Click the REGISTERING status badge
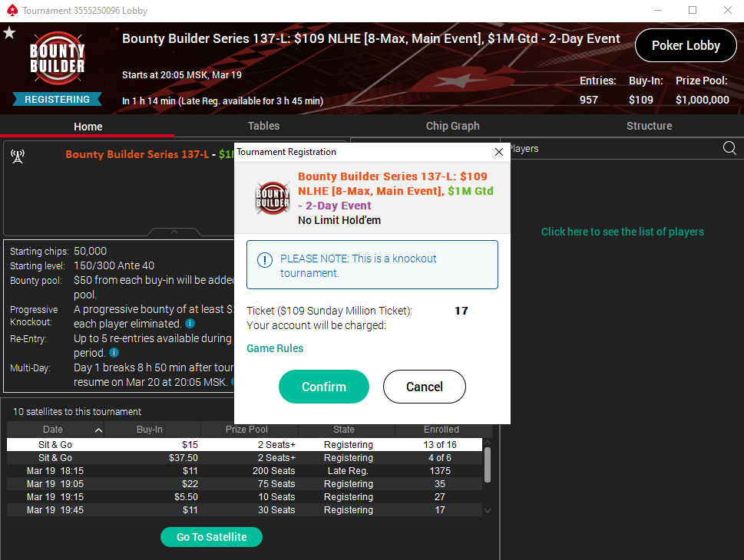This screenshot has width=744, height=560. tap(57, 99)
